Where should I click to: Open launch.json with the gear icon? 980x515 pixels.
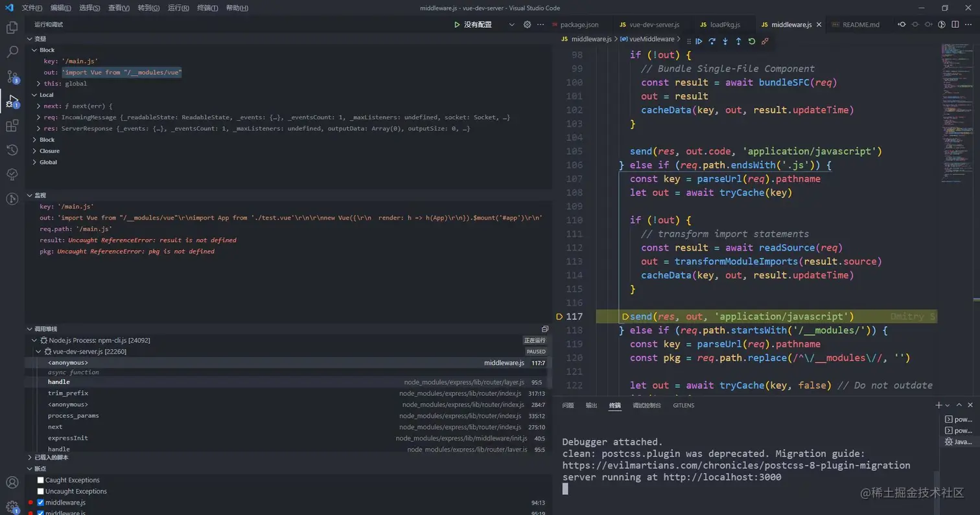(527, 25)
